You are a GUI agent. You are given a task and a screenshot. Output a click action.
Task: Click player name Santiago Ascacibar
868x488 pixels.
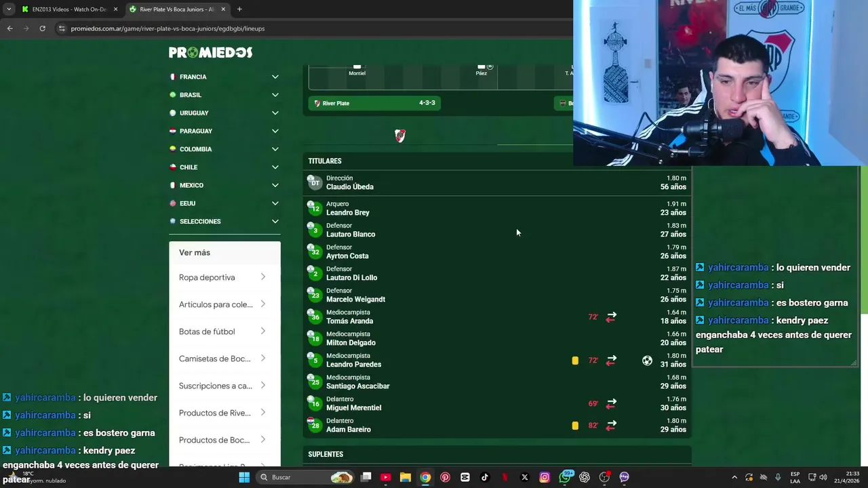point(358,386)
